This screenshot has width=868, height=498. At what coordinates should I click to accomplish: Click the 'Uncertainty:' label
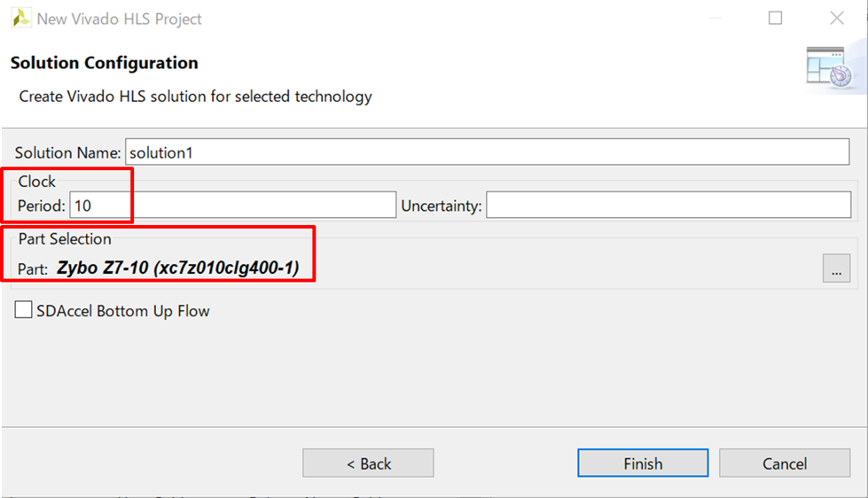point(442,206)
